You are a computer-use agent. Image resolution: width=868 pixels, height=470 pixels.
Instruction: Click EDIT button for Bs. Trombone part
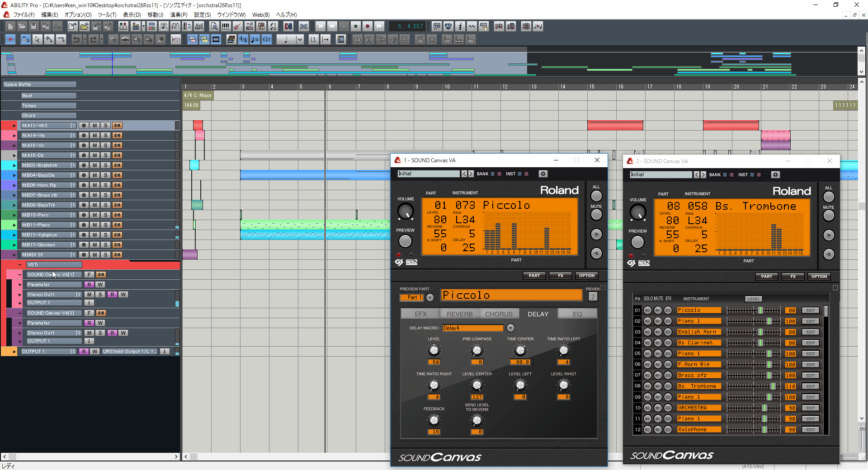[811, 386]
